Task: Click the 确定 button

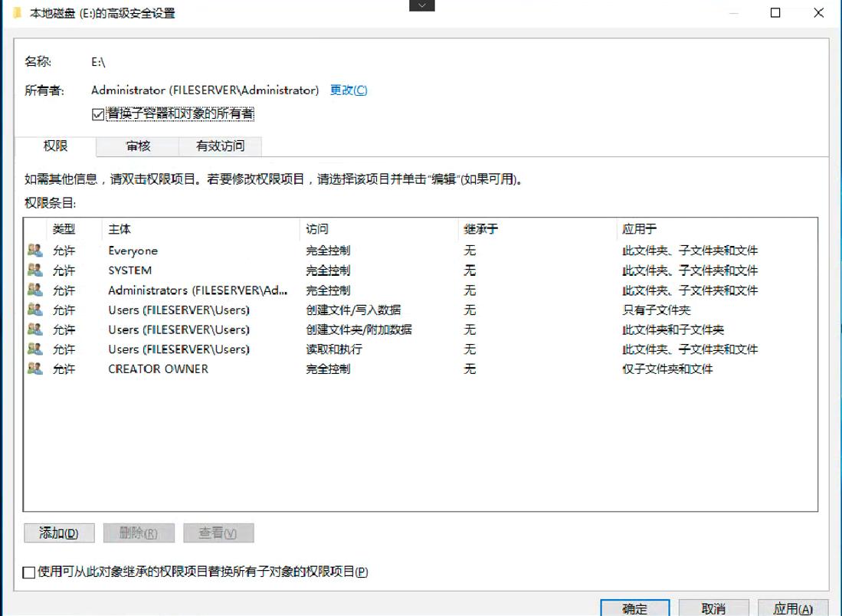Action: click(x=634, y=608)
